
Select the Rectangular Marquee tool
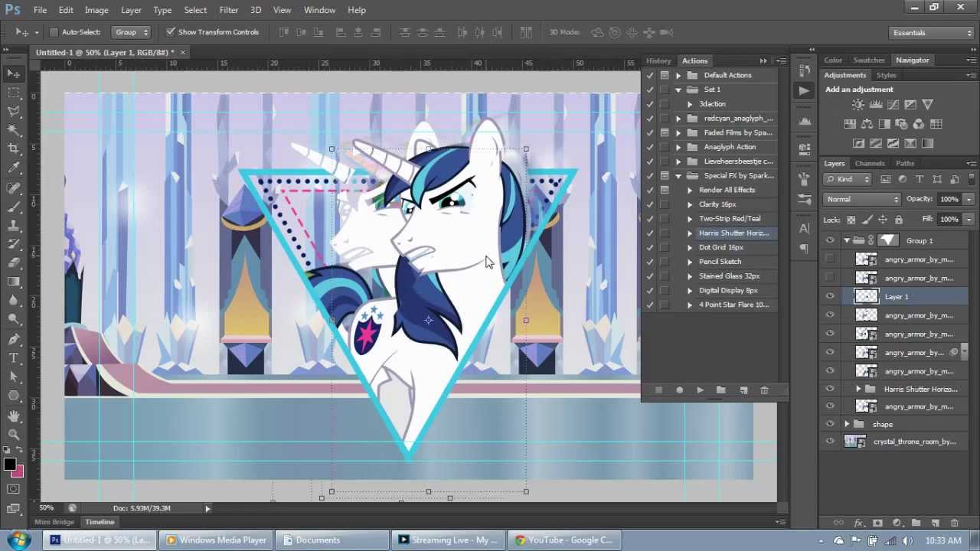pos(14,93)
